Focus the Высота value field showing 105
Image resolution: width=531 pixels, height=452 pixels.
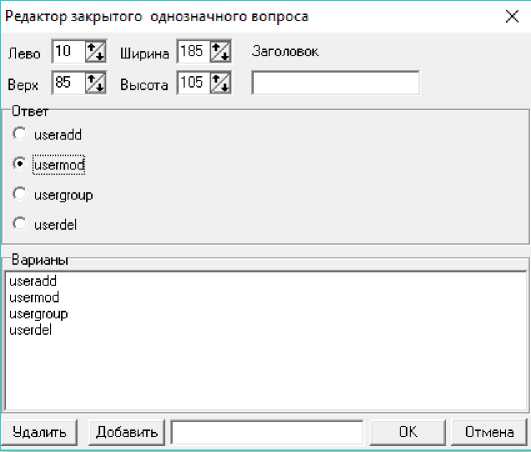(194, 83)
